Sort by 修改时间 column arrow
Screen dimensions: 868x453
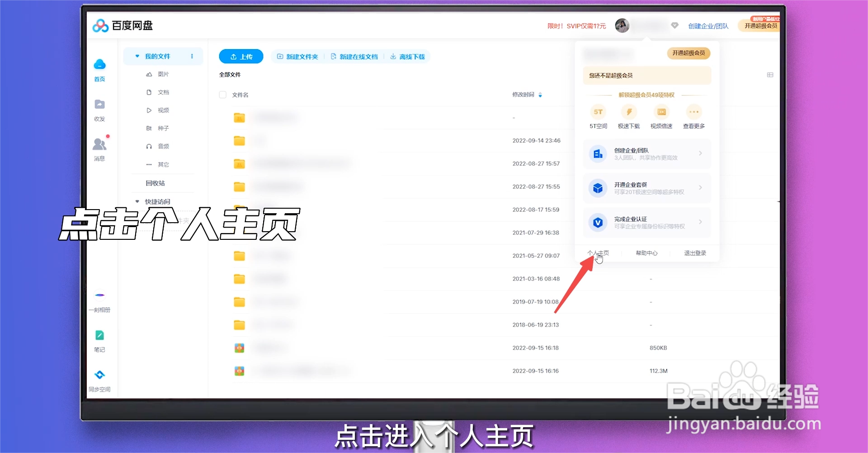540,95
